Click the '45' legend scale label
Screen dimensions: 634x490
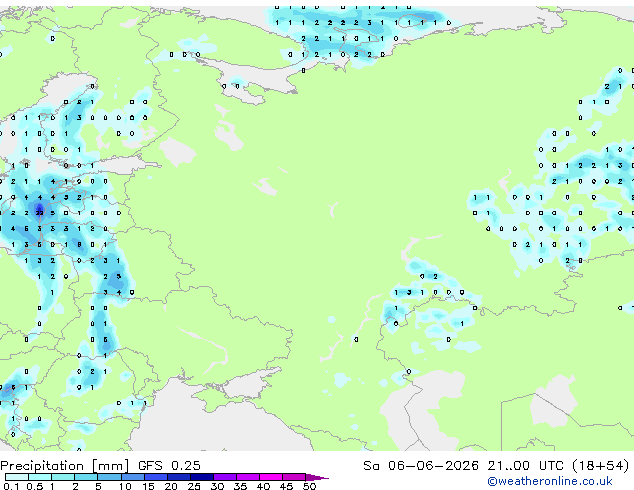point(286,486)
